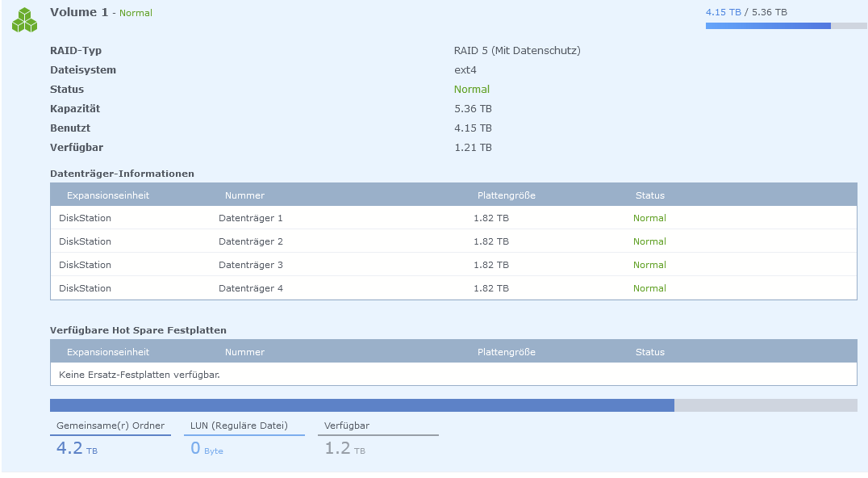Select the Datenträger 2 row

(453, 241)
